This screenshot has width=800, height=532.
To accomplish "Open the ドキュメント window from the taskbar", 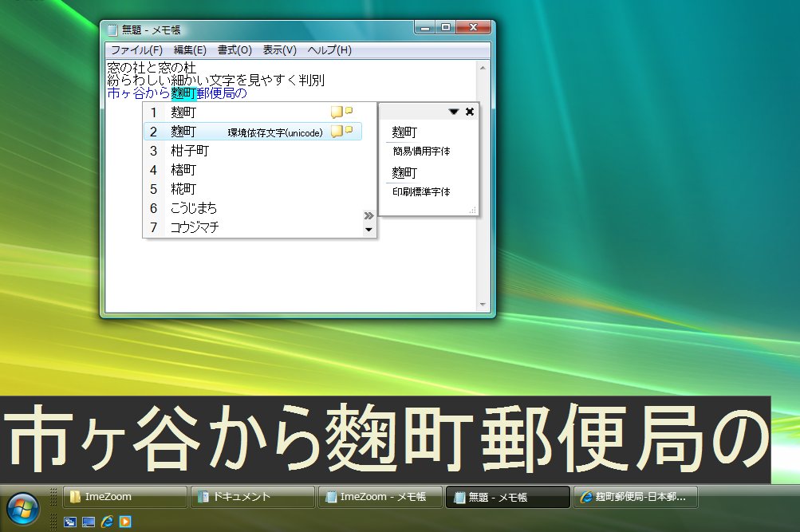I will coord(251,496).
